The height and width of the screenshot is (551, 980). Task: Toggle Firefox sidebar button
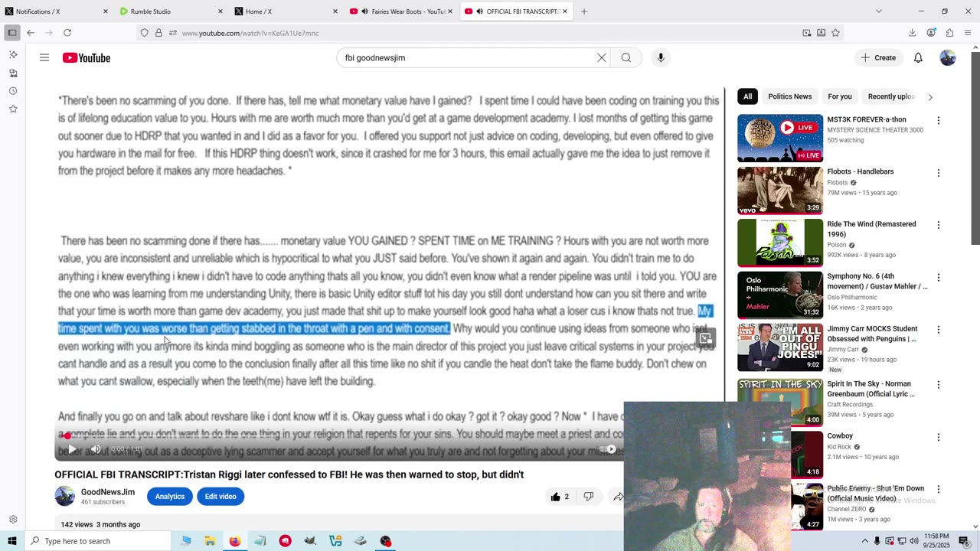tap(12, 33)
